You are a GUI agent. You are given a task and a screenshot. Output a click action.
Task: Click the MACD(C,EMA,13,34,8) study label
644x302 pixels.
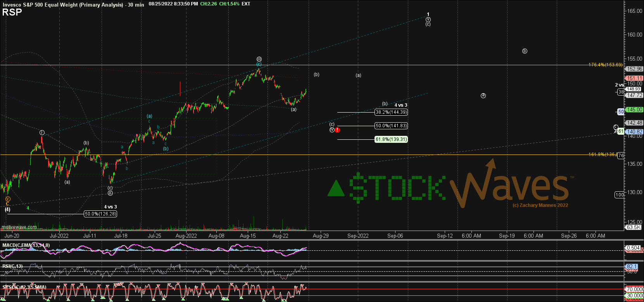(x=26, y=245)
